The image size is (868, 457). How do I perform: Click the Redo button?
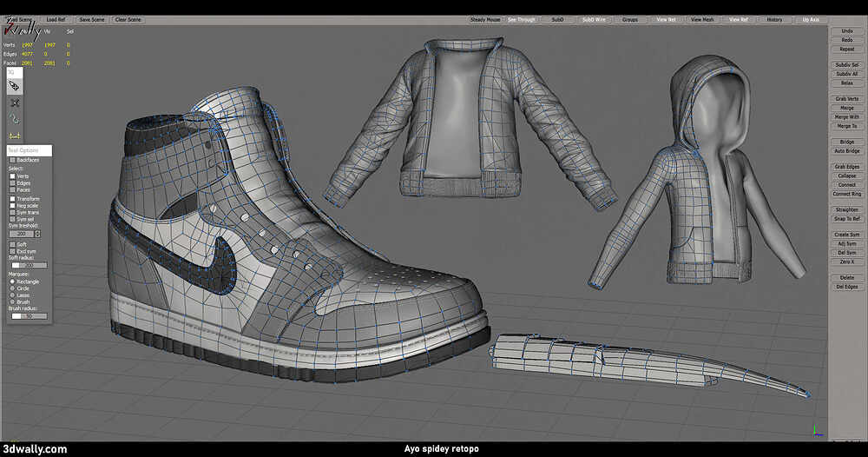847,40
